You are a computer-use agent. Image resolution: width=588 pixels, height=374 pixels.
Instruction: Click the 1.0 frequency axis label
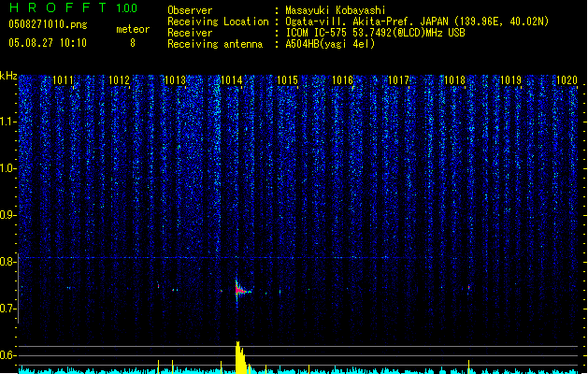[7, 168]
